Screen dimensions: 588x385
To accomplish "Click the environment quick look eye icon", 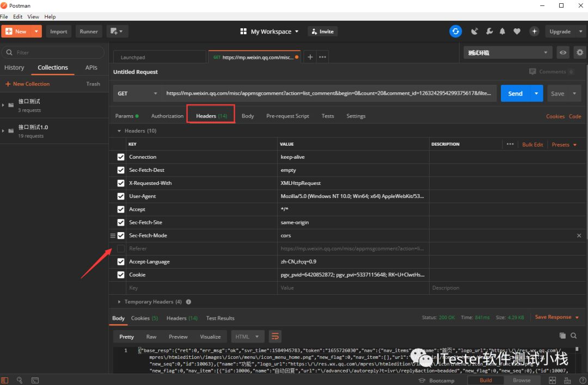I will click(x=563, y=52).
